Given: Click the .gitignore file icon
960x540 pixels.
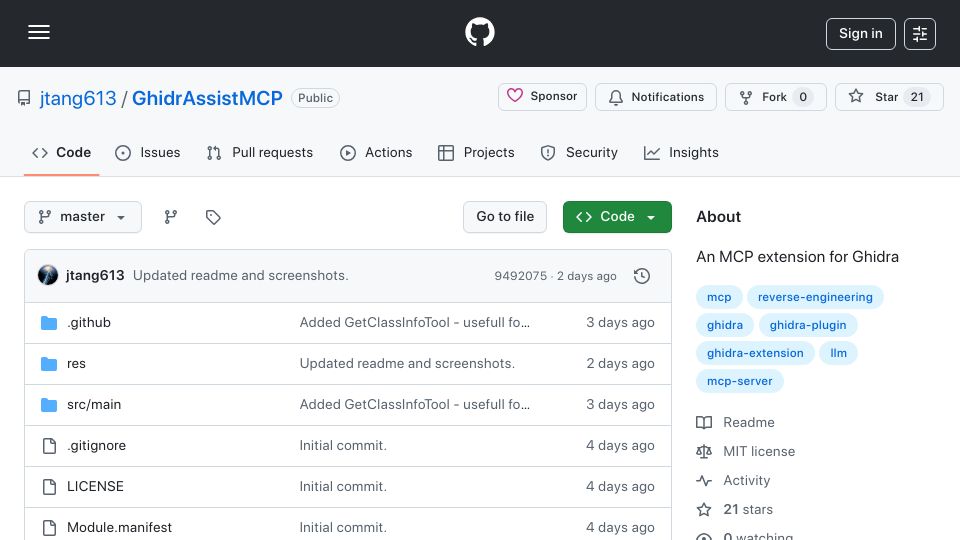Looking at the screenshot, I should 49,446.
